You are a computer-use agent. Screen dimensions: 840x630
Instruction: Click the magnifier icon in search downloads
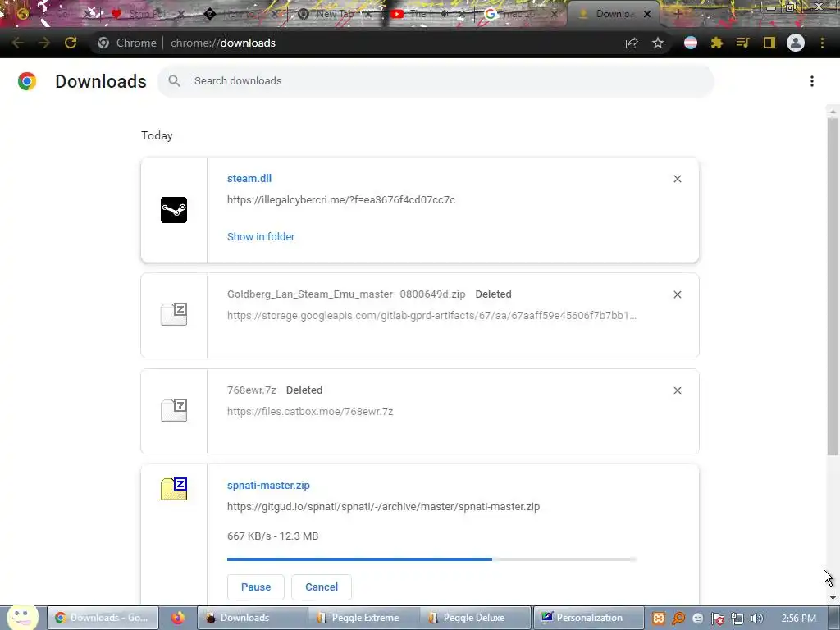pos(174,81)
